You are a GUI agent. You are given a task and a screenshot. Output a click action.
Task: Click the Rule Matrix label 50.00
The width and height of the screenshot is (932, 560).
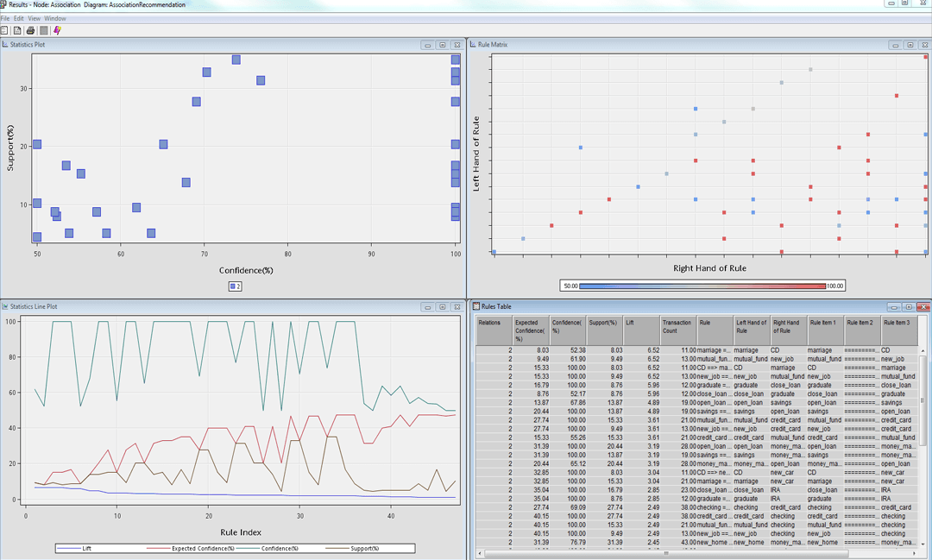[570, 286]
